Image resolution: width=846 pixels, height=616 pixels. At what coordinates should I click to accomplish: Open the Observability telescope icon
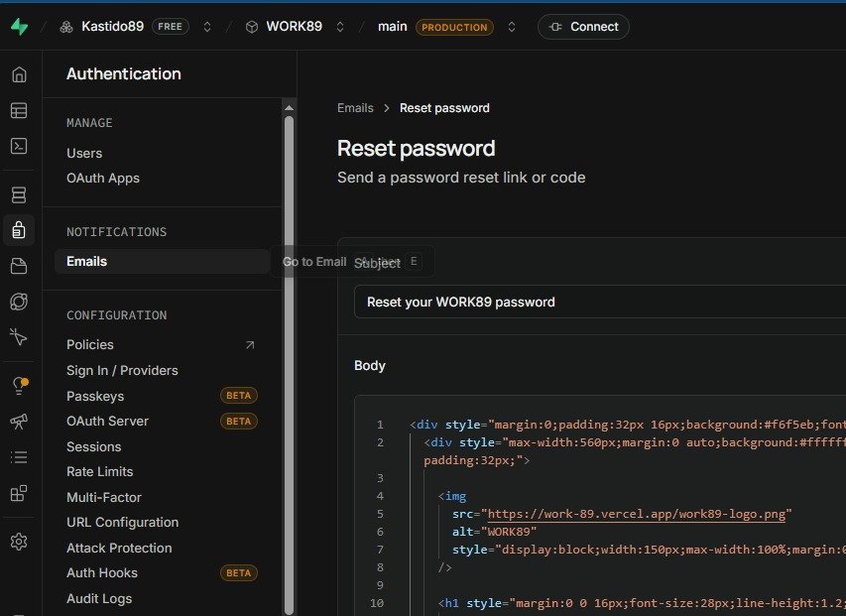click(19, 422)
